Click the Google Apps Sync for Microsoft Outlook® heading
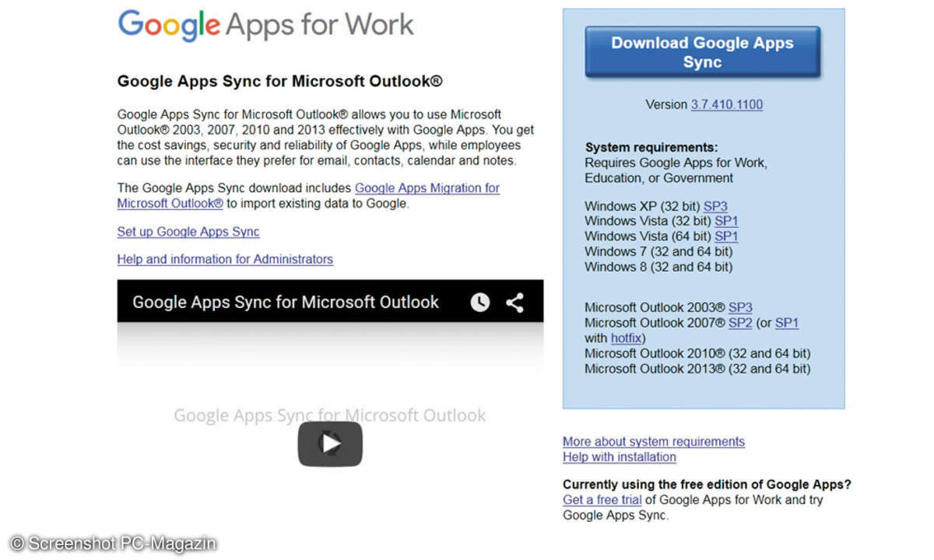 coord(280,81)
